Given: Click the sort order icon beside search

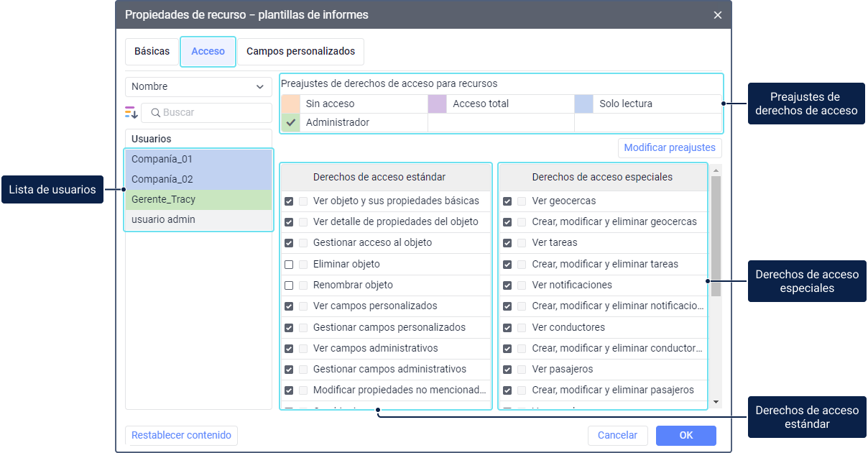Looking at the screenshot, I should pyautogui.click(x=131, y=112).
